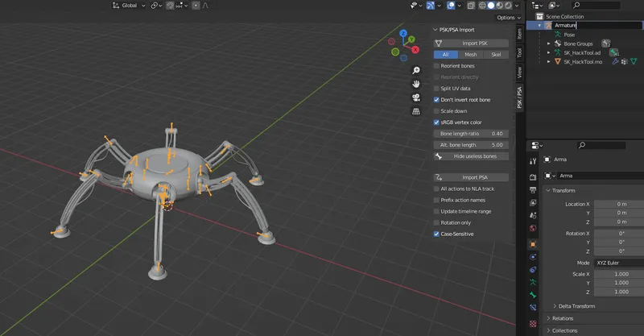Image resolution: width=644 pixels, height=336 pixels.
Task: Enable the Split UV data checkbox
Action: coord(436,89)
